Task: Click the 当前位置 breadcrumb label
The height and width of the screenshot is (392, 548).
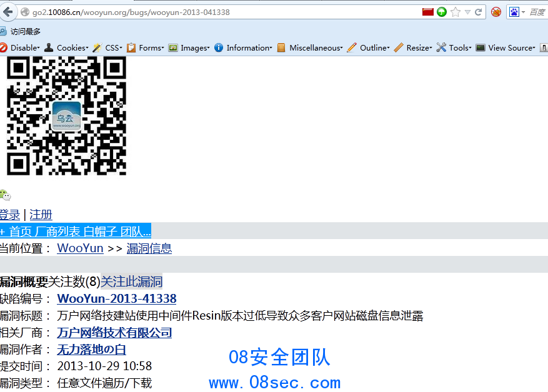Action: 26,248
